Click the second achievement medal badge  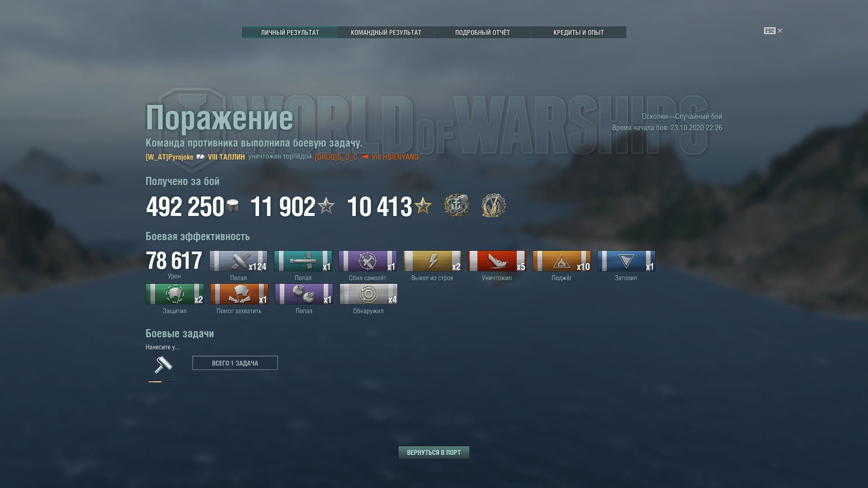pyautogui.click(x=493, y=206)
